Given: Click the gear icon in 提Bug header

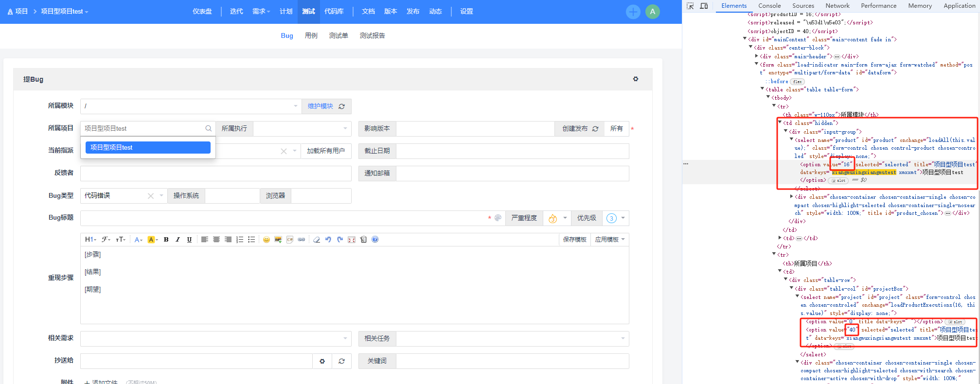Looking at the screenshot, I should [635, 79].
